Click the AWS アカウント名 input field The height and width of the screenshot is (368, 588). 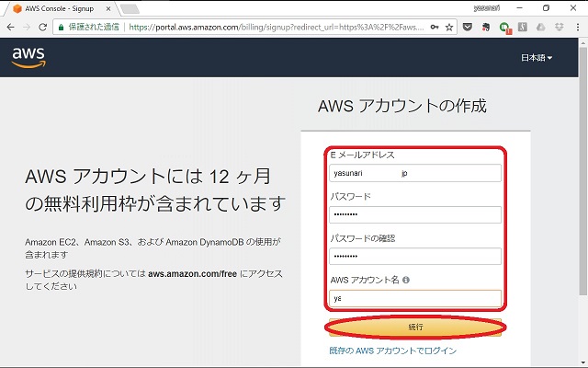[x=415, y=298]
